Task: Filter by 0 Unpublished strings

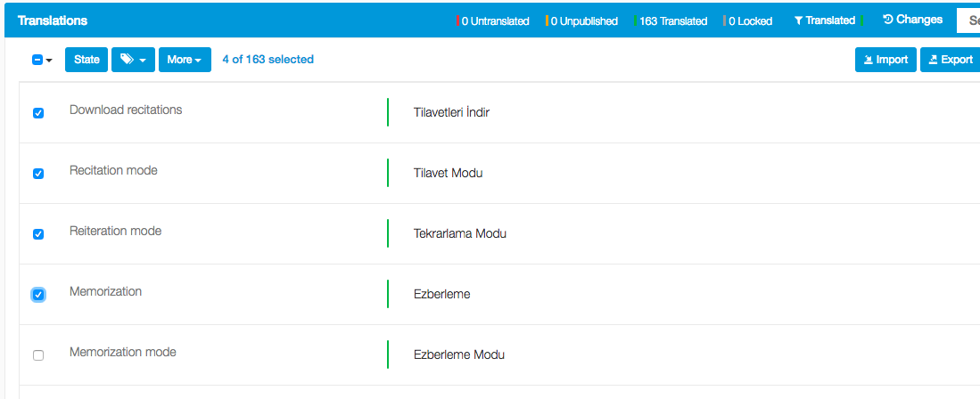Action: (582, 20)
